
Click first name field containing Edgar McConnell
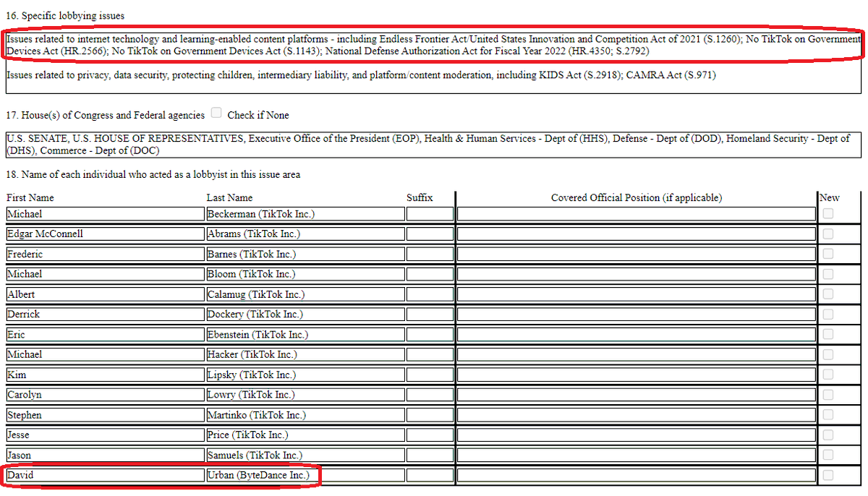[x=105, y=234]
